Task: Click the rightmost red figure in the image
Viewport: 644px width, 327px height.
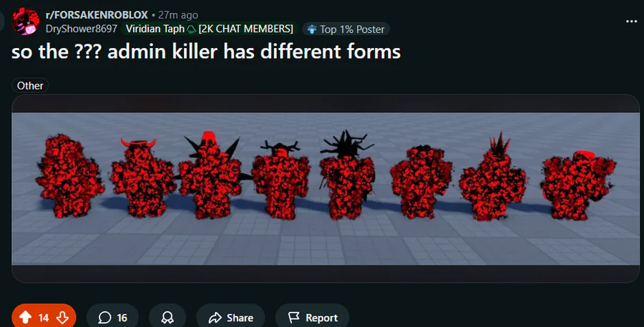Action: 578,185
